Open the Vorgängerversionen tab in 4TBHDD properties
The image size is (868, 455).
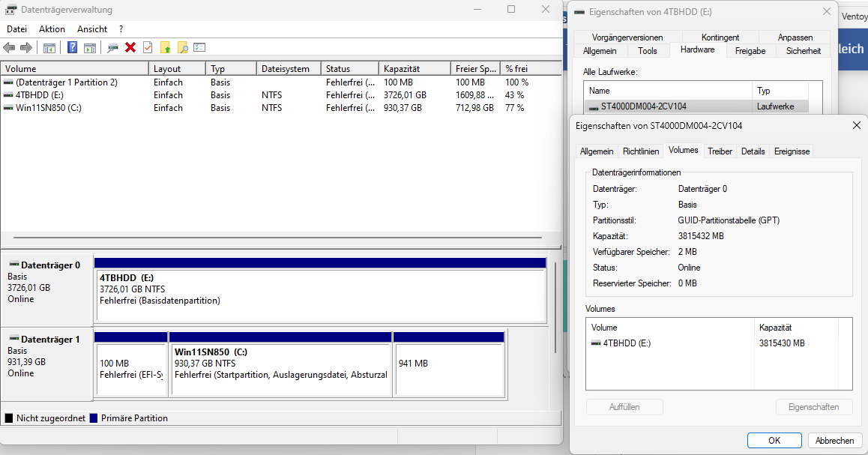click(x=627, y=37)
